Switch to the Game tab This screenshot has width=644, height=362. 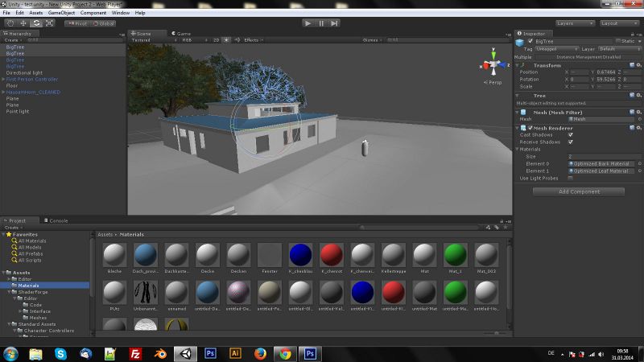(181, 34)
